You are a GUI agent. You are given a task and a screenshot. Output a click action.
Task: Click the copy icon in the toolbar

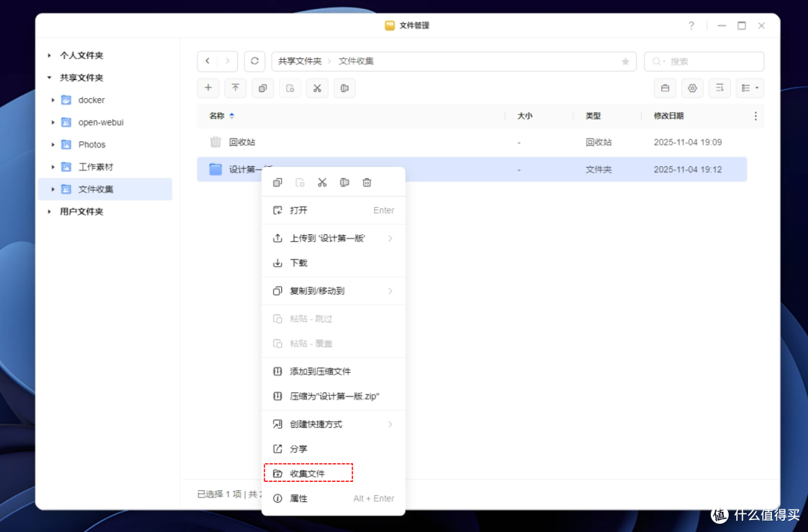tap(263, 88)
